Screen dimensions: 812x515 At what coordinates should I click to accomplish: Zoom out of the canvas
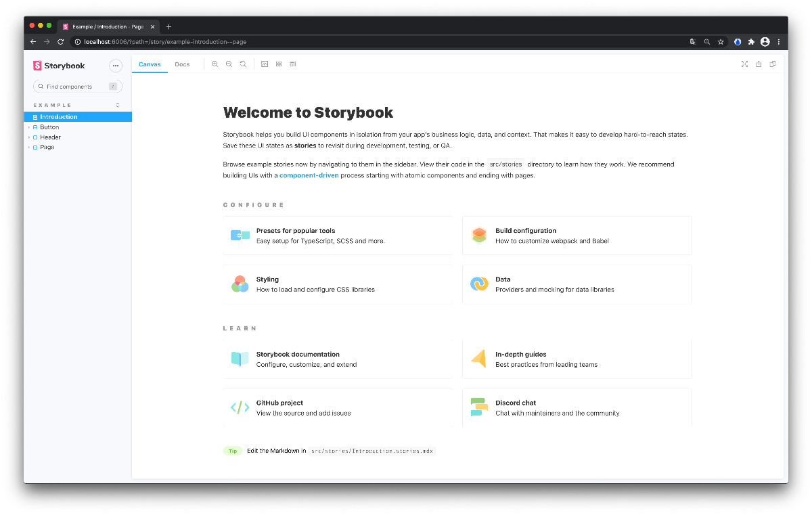229,64
